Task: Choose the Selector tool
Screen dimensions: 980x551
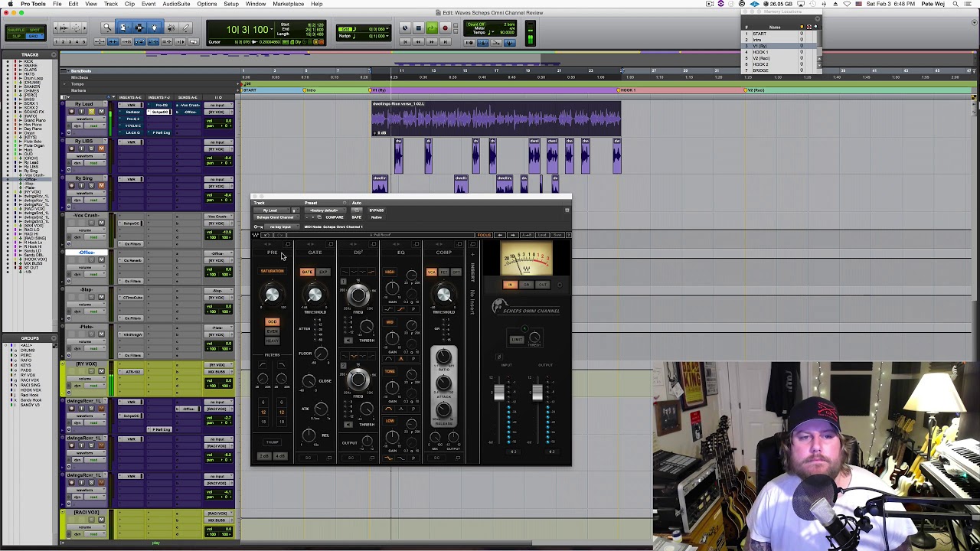Action: click(x=140, y=28)
